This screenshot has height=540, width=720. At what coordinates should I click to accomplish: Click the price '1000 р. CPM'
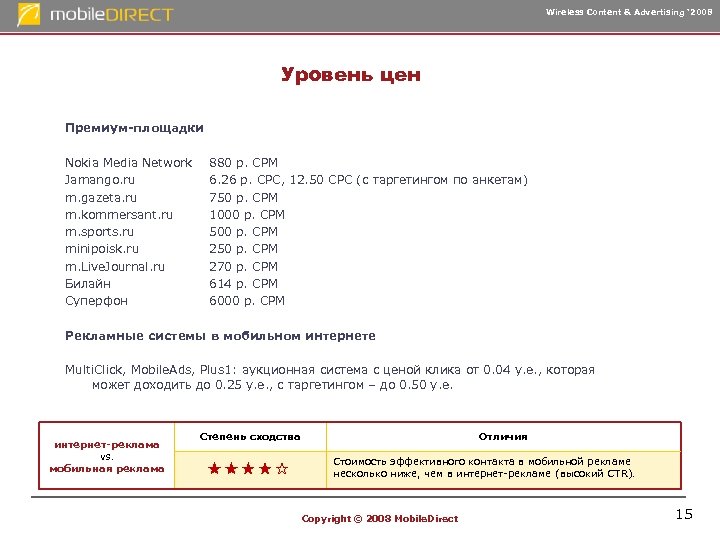coord(247,215)
